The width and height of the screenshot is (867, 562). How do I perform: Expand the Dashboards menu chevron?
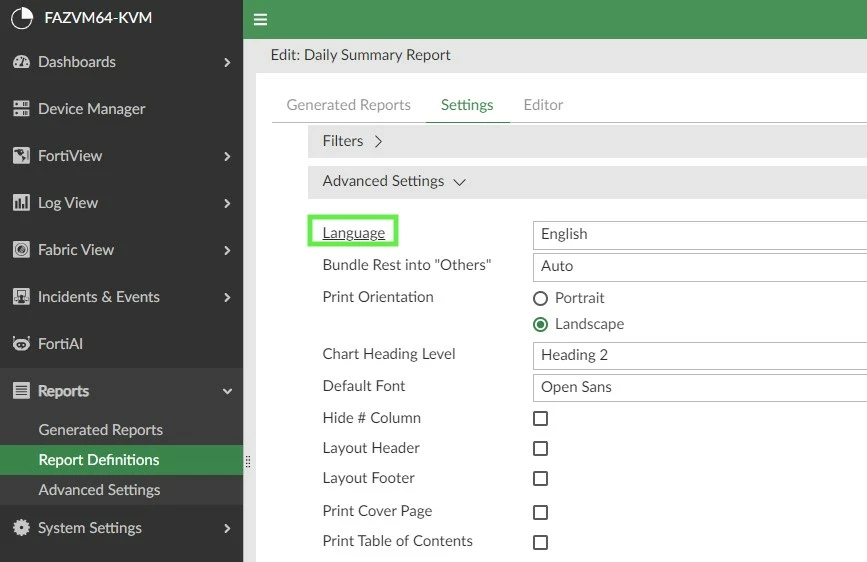(227, 63)
